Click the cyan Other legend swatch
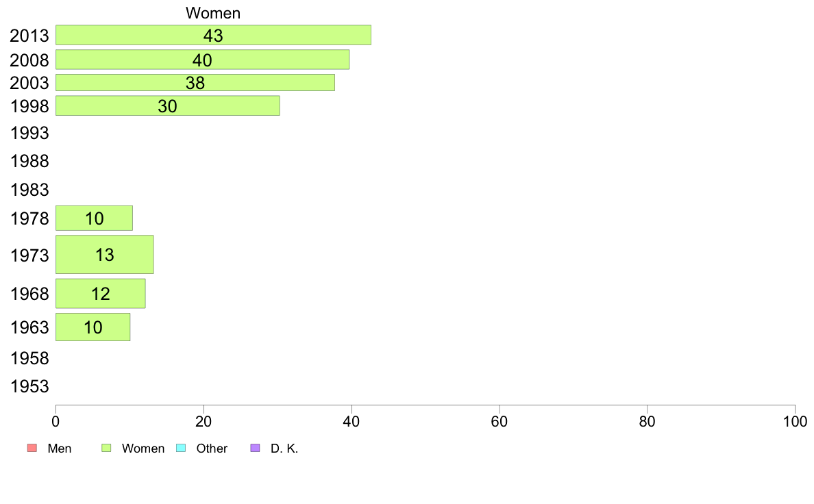Viewport: 814px width, 504px height. (181, 448)
